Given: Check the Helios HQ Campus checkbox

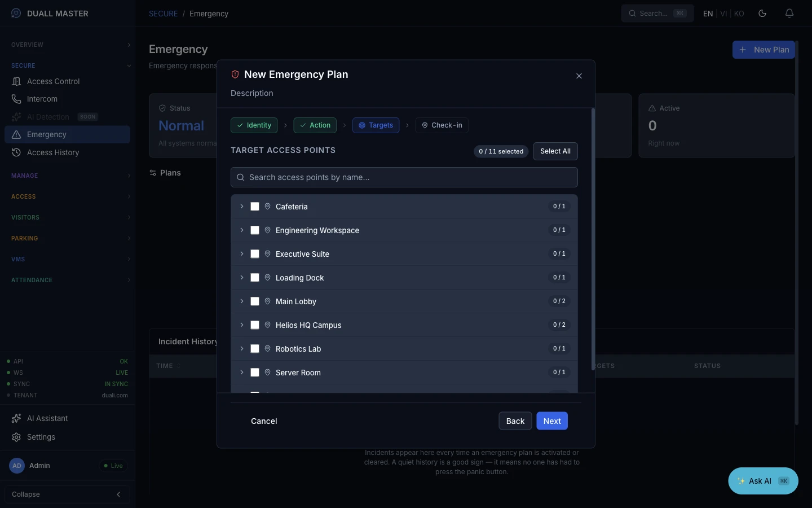Looking at the screenshot, I should (x=255, y=325).
